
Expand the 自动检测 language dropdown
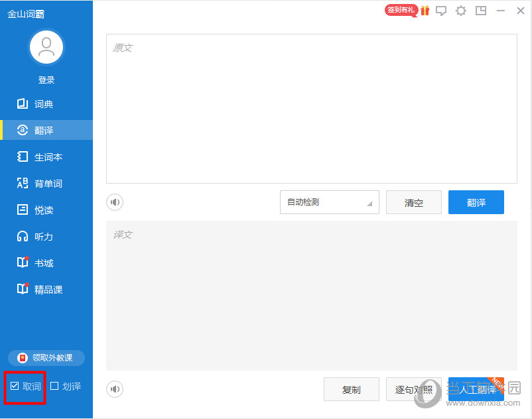330,202
